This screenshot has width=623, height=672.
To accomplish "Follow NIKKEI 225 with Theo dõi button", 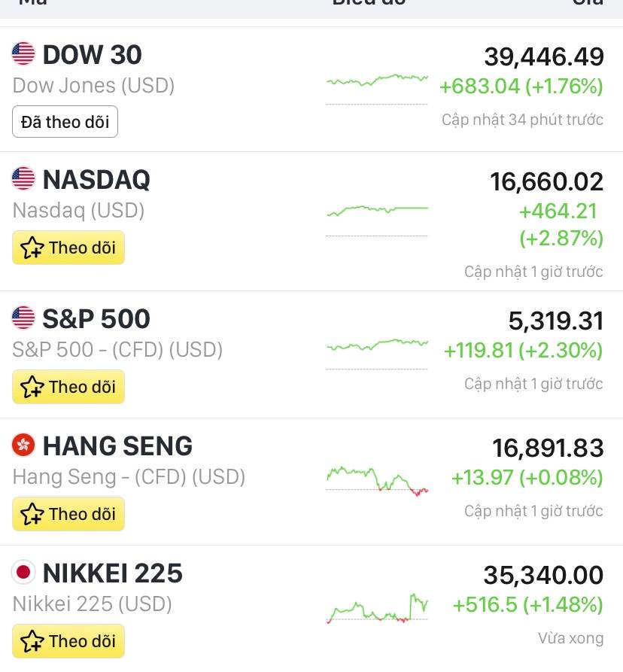I will tap(68, 641).
